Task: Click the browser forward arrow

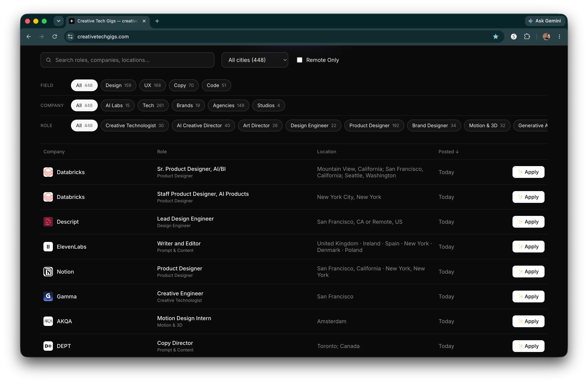Action: (x=41, y=37)
